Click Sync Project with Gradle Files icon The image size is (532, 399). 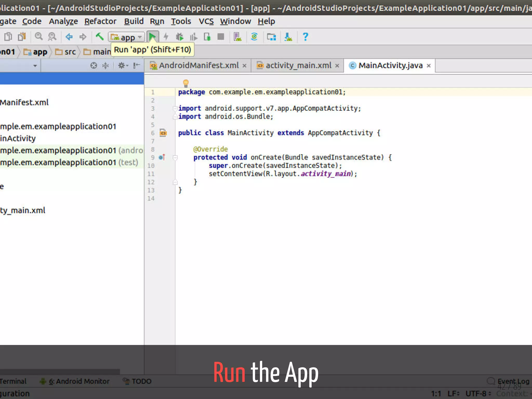pyautogui.click(x=254, y=37)
